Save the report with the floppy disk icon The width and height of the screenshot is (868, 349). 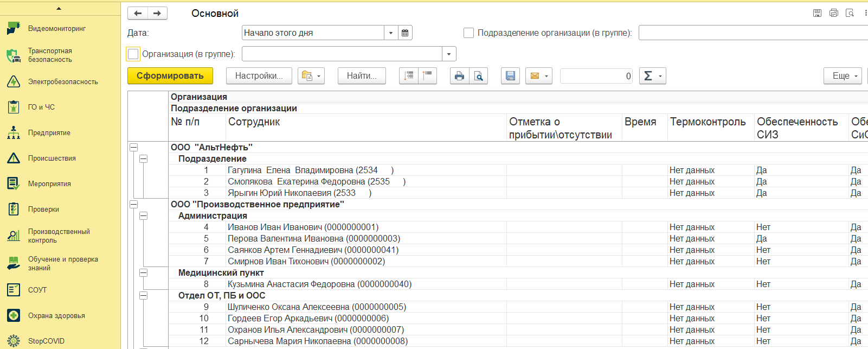pos(510,76)
